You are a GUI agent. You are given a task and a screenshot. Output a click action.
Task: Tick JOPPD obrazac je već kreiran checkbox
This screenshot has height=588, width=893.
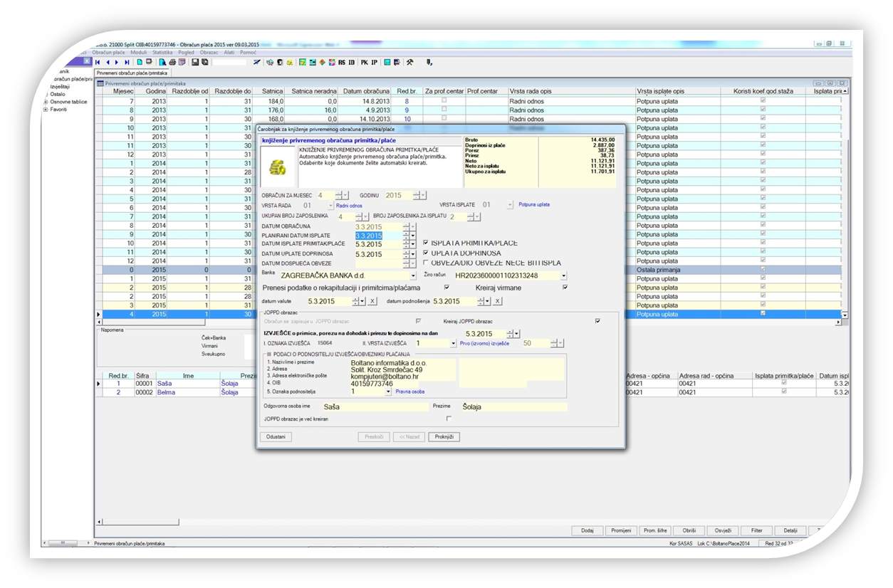tap(449, 418)
